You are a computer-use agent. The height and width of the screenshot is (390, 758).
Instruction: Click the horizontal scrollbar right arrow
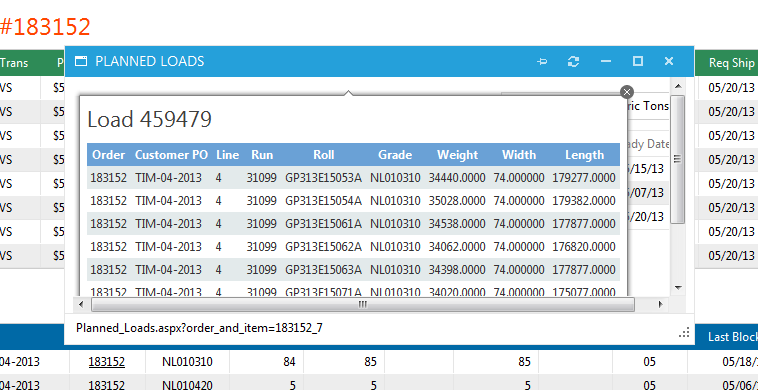tap(660, 304)
